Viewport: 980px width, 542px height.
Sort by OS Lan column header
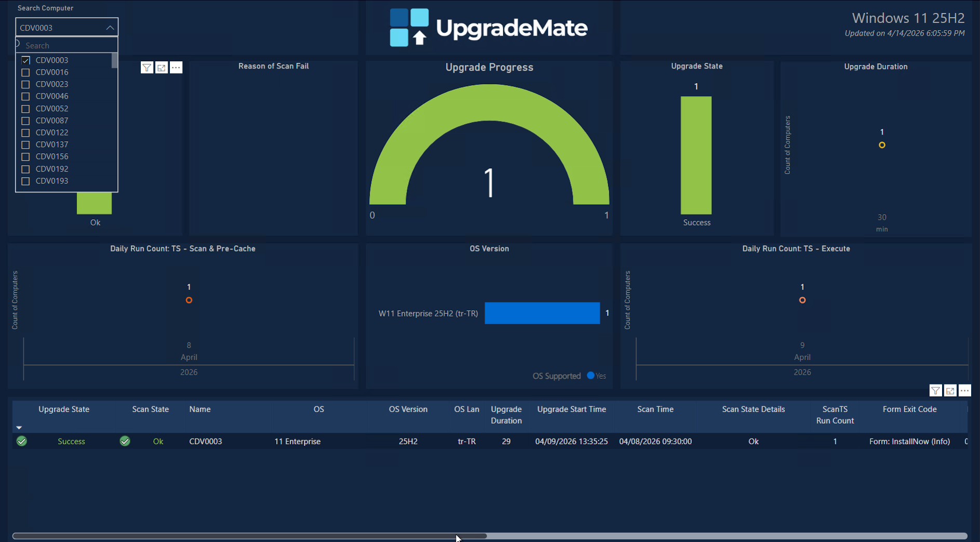tap(467, 409)
